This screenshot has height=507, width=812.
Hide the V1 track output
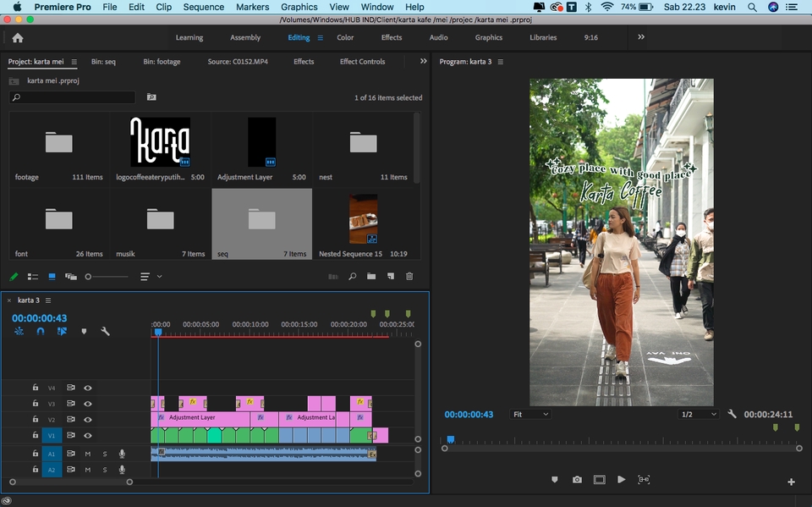point(88,435)
